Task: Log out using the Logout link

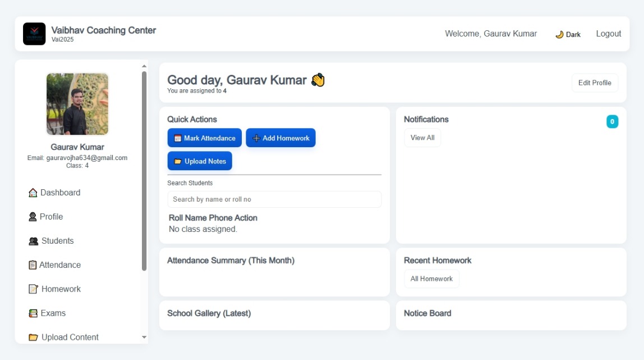Action: tap(608, 34)
